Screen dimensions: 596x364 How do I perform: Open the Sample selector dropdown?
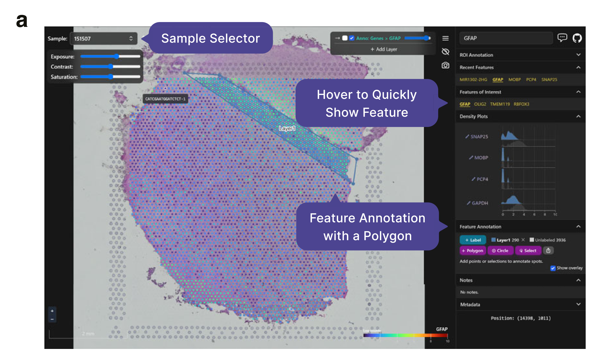[x=103, y=38]
